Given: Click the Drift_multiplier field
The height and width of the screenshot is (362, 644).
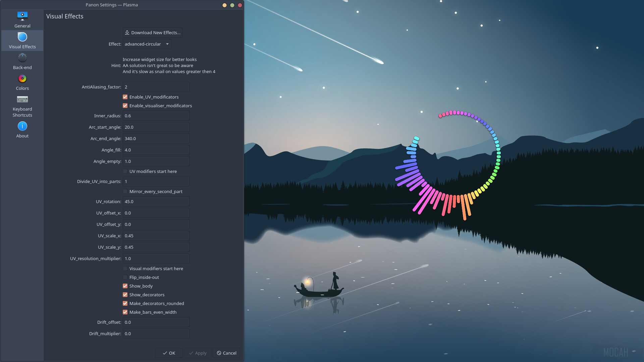Looking at the screenshot, I should 156,334.
